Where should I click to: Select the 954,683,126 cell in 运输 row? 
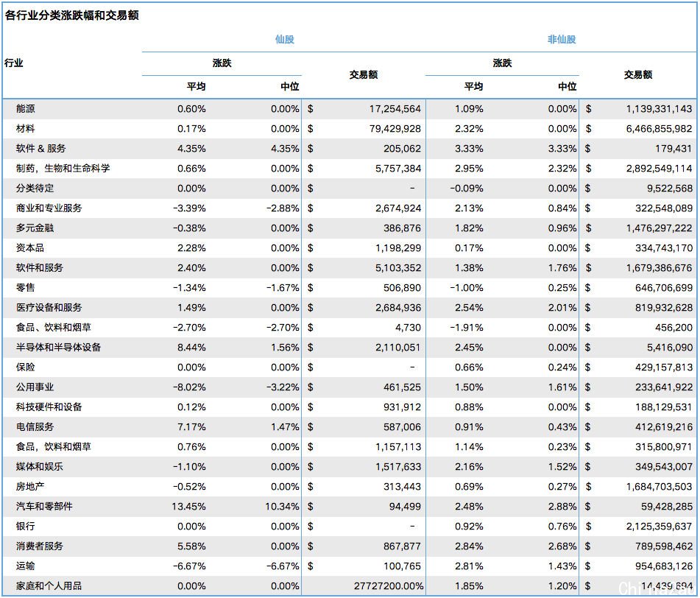[x=664, y=566]
